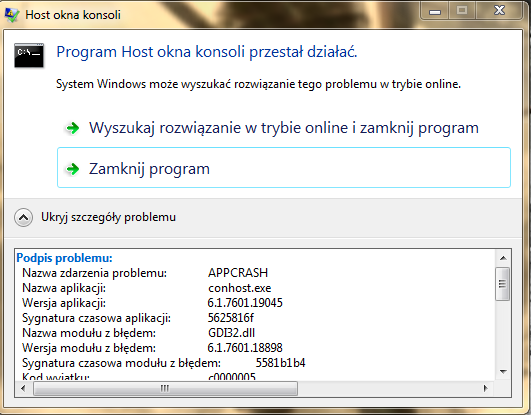Select Wyszukaj rozwiązanie w trybie online option
This screenshot has height=415, width=531.
pos(284,128)
